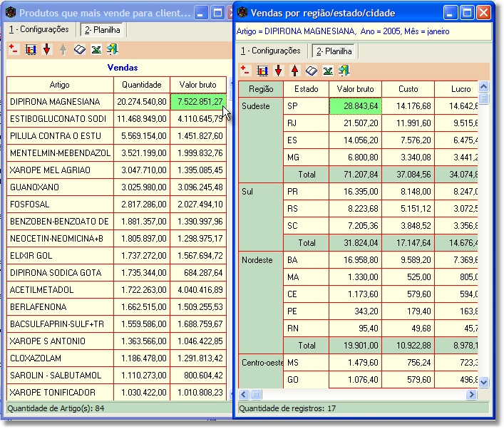
Task: Switch to 1 - Configurações tab in Produtos window
Action: coord(39,29)
